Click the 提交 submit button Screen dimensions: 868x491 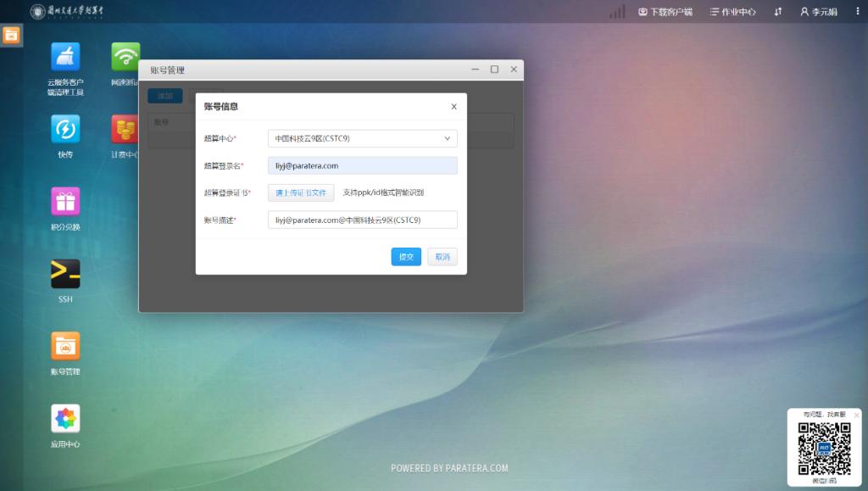click(x=406, y=257)
